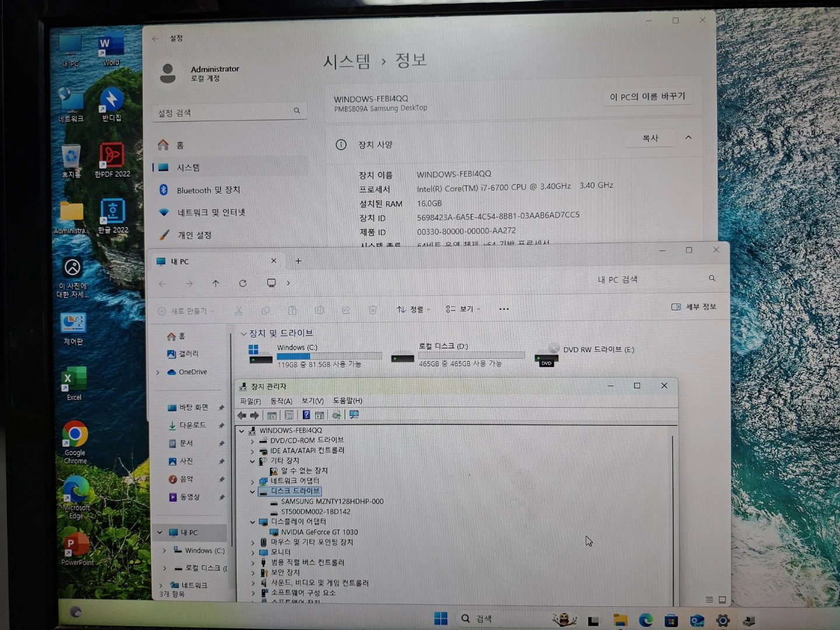The width and height of the screenshot is (840, 630).
Task: Open the 동작(A) menu in Device Manager
Action: pos(281,401)
